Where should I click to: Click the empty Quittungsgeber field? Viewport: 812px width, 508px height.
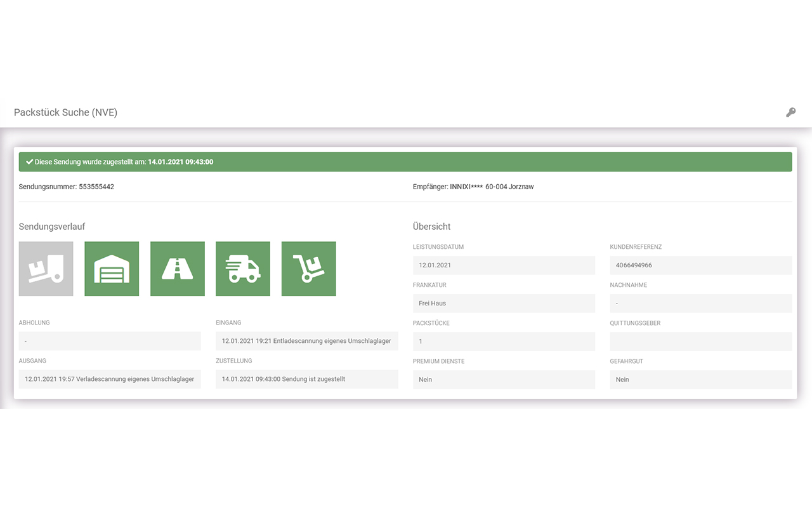[x=700, y=342]
